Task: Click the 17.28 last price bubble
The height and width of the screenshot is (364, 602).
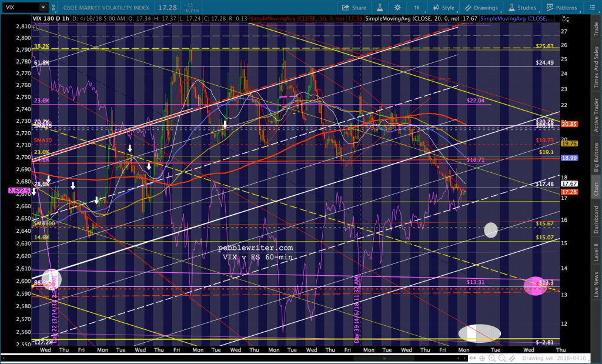Action: coord(569,192)
